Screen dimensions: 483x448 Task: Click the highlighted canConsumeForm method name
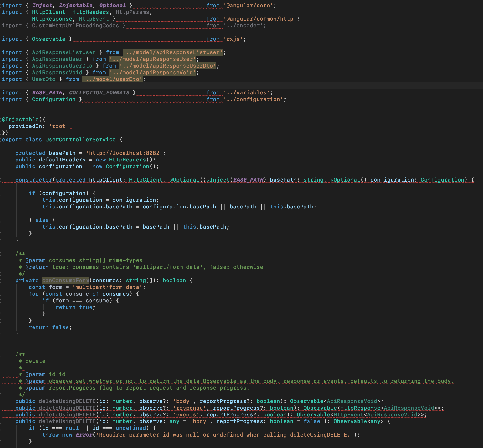(x=65, y=281)
